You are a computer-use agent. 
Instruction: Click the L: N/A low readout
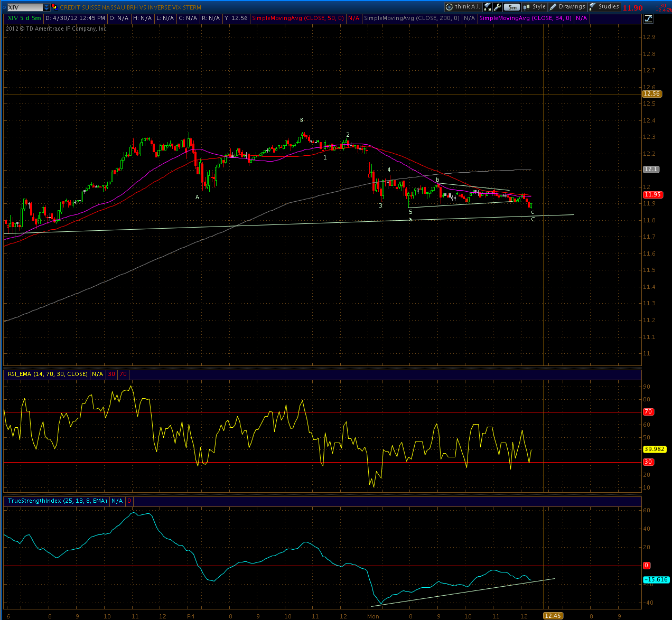point(165,18)
